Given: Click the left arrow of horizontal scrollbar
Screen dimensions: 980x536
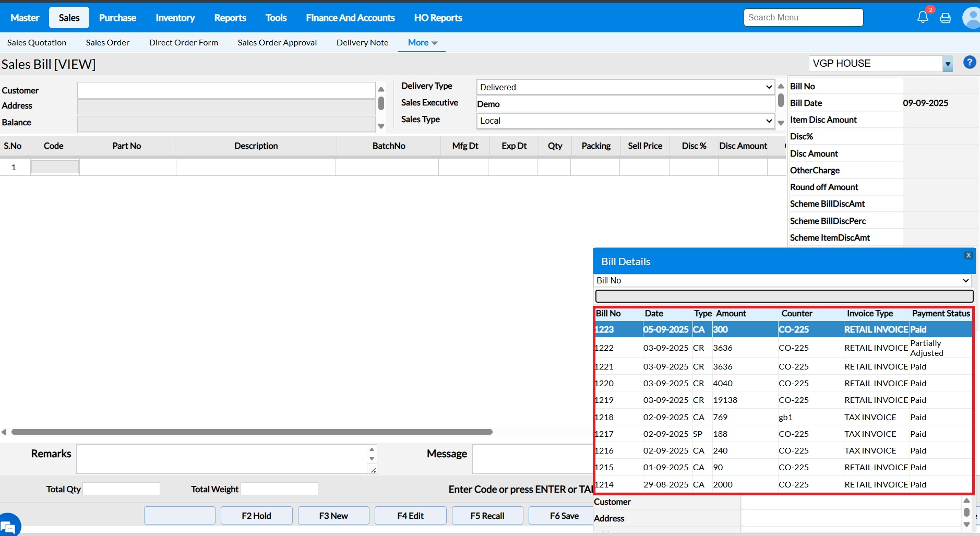Looking at the screenshot, I should point(4,432).
